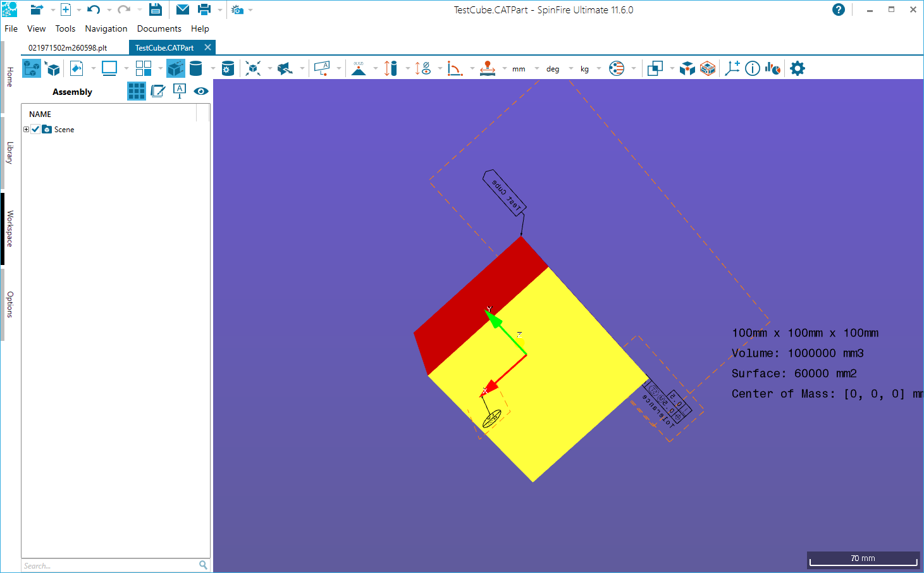Click the chart statistics icon
Viewport: 924px width, 573px height.
[772, 68]
